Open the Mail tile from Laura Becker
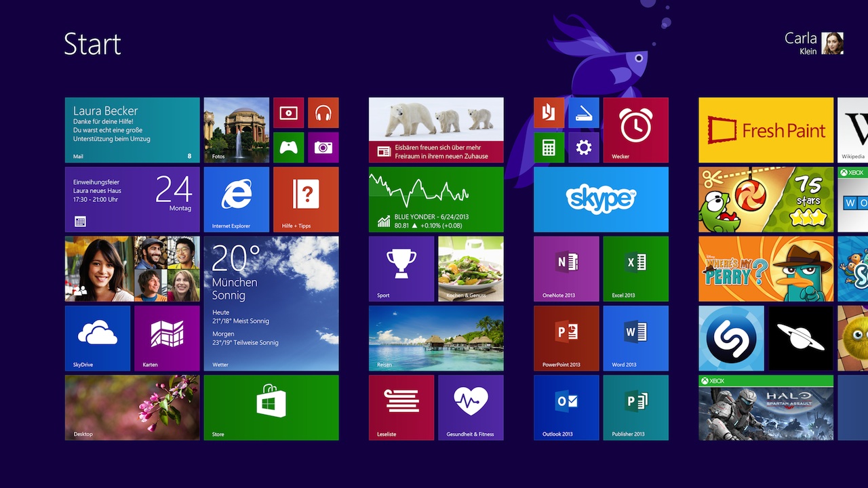The image size is (868, 488). click(132, 130)
